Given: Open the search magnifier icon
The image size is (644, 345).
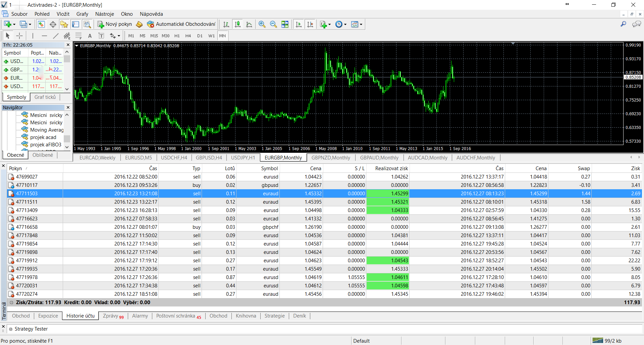Looking at the screenshot, I should 623,24.
